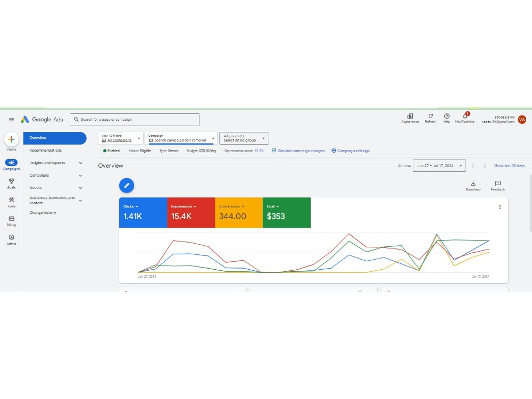Go to previous date range arrow
Screen dimensions: 532x399
click(472, 165)
